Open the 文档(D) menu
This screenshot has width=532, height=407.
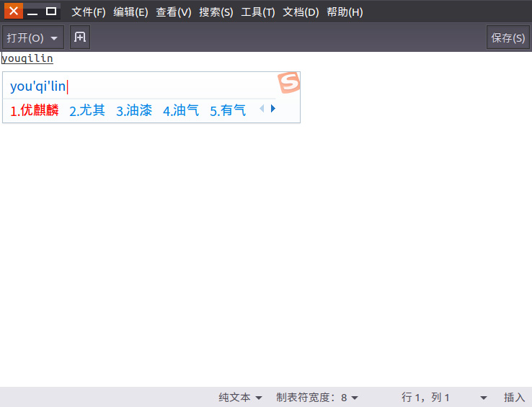pos(301,12)
